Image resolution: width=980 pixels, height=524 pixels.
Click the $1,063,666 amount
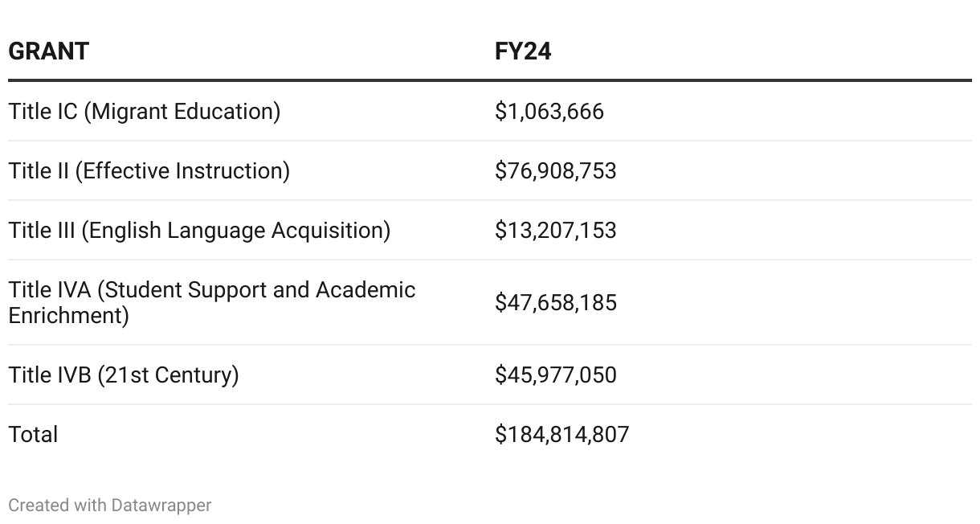(x=549, y=111)
